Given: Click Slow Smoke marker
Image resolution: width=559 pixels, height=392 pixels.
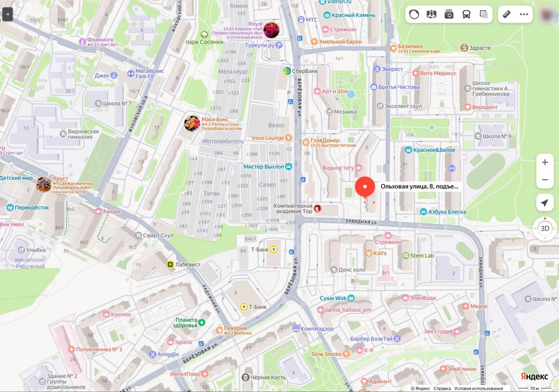Looking at the screenshot, I should 346,354.
